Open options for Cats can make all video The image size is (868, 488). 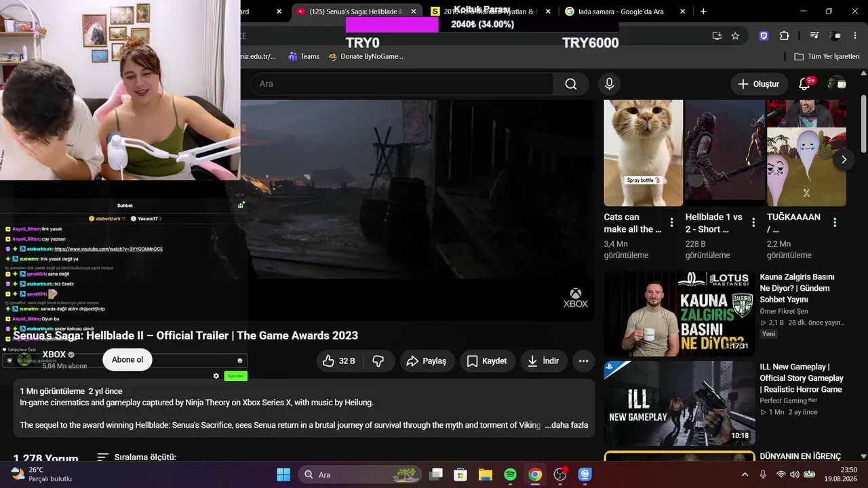pyautogui.click(x=672, y=222)
